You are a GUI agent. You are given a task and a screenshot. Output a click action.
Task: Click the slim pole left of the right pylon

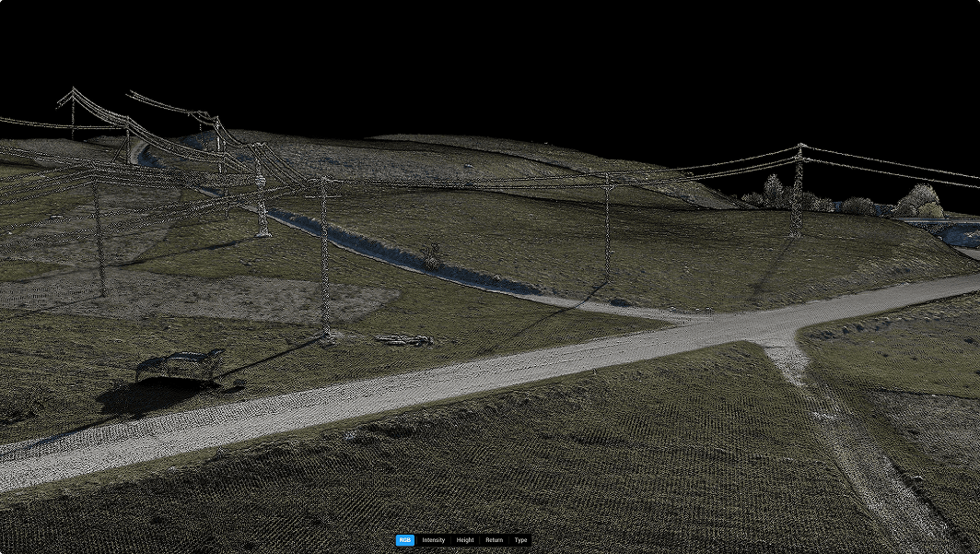point(607,226)
